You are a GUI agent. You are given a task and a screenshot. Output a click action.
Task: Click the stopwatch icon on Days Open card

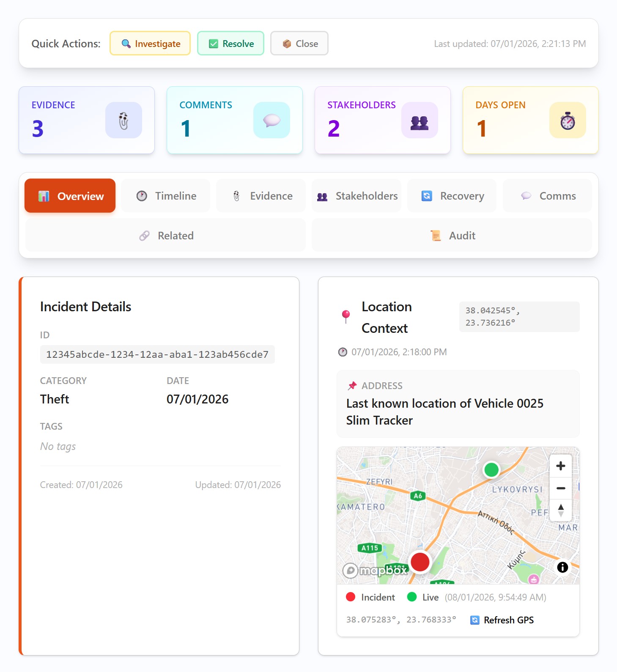click(x=568, y=120)
